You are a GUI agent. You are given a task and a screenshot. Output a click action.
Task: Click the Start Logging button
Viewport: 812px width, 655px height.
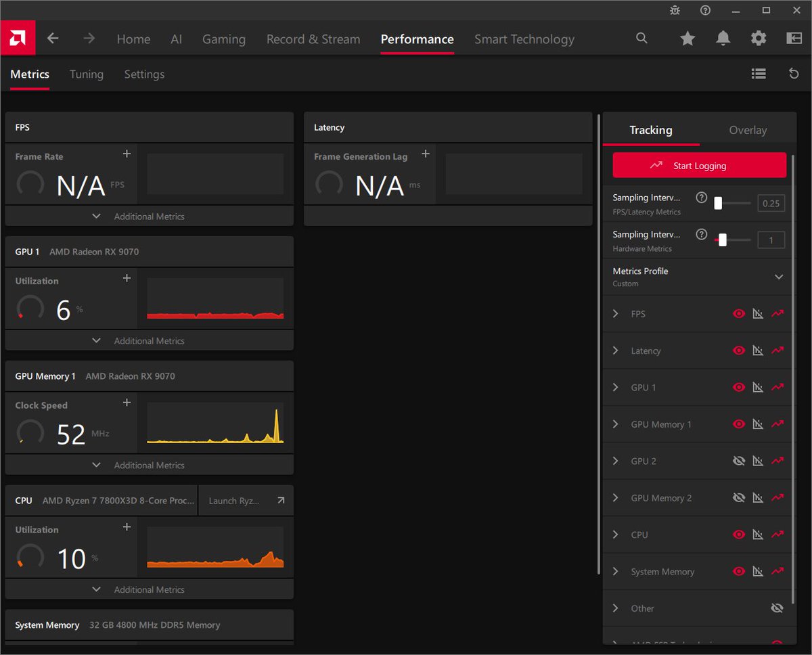[x=700, y=165]
